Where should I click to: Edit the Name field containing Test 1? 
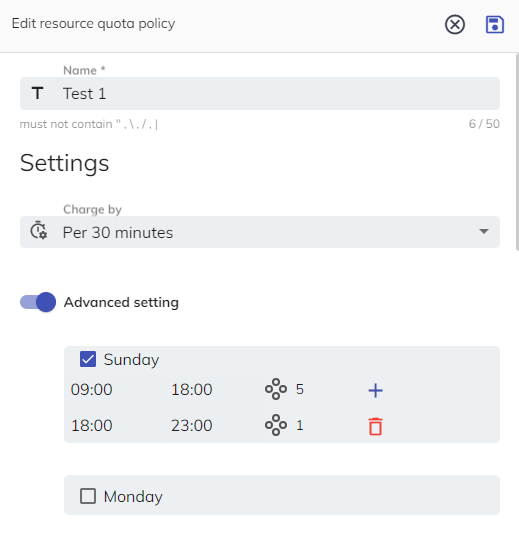260,93
